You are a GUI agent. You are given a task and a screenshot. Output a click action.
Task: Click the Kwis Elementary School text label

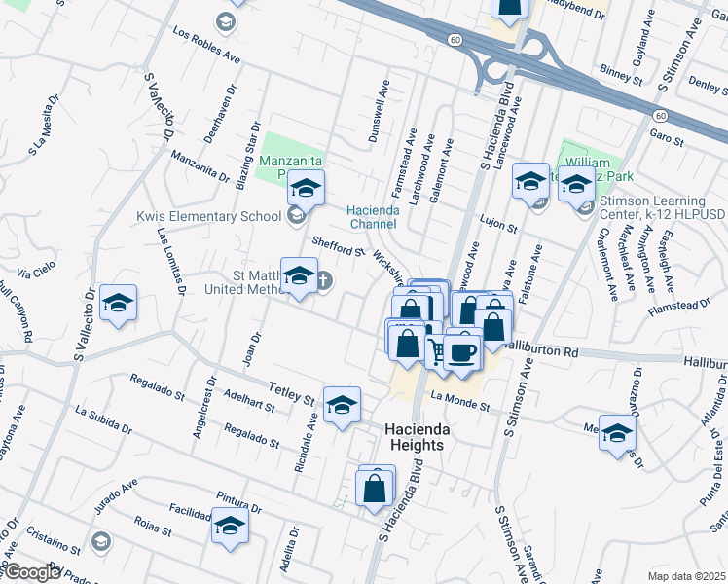point(209,217)
